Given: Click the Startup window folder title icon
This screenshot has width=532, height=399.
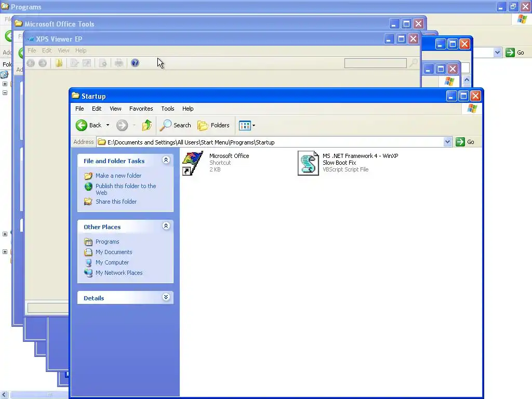Looking at the screenshot, I should tap(76, 96).
